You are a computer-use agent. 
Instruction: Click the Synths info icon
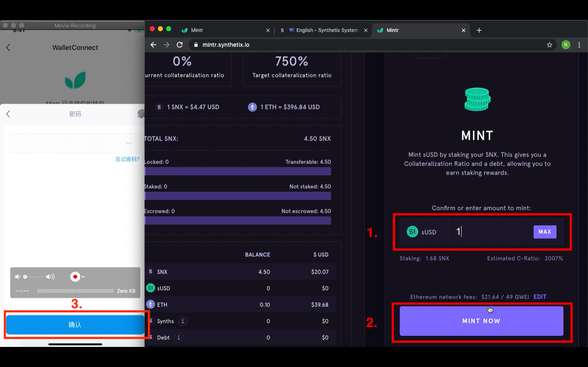click(x=183, y=321)
